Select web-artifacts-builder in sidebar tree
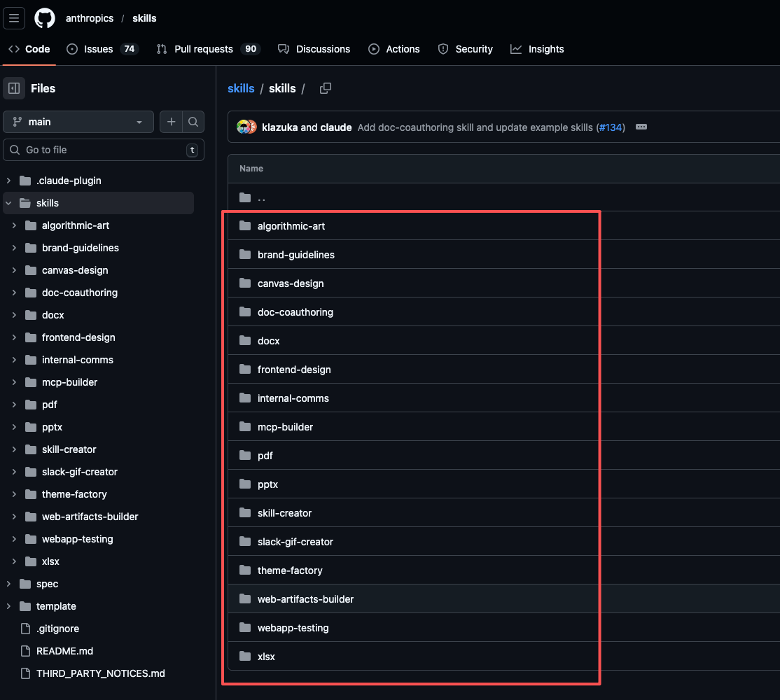780x700 pixels. (90, 517)
